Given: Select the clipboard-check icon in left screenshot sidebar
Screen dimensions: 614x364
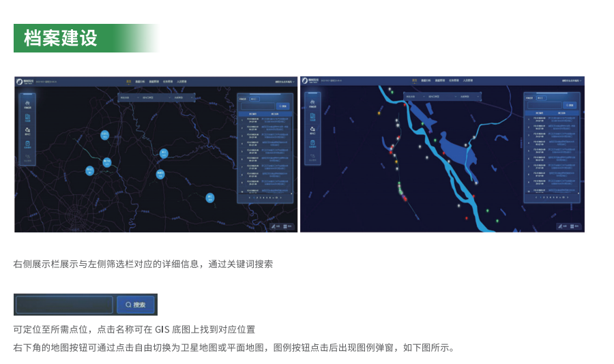Looking at the screenshot, I should click(27, 144).
